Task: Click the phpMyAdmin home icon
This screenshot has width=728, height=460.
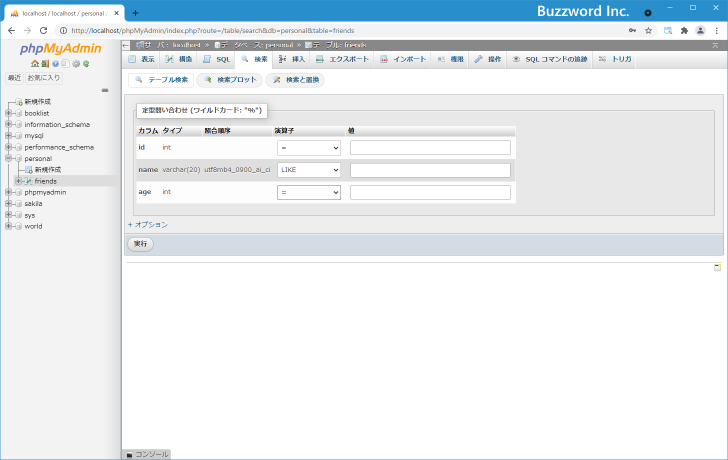Action: pyautogui.click(x=33, y=64)
